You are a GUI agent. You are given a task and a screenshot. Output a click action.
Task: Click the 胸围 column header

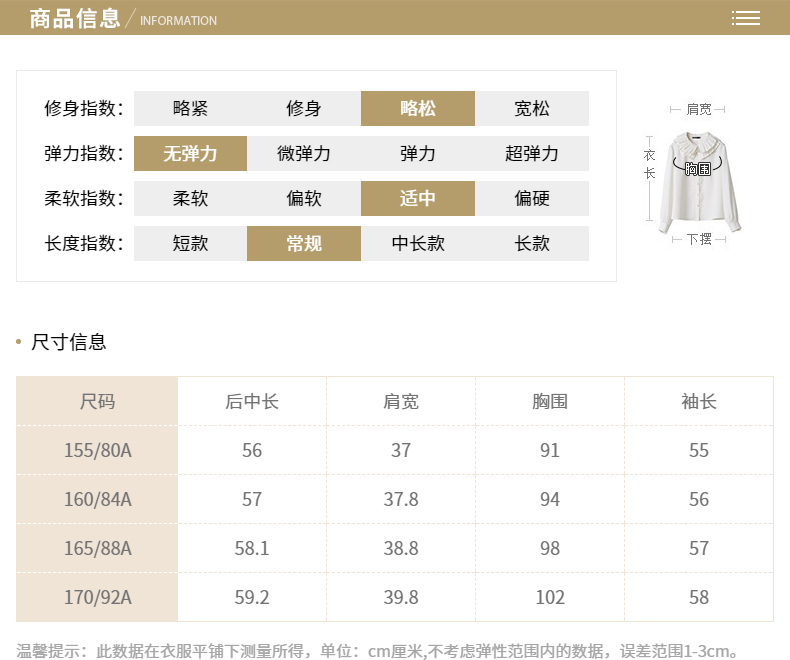(550, 401)
